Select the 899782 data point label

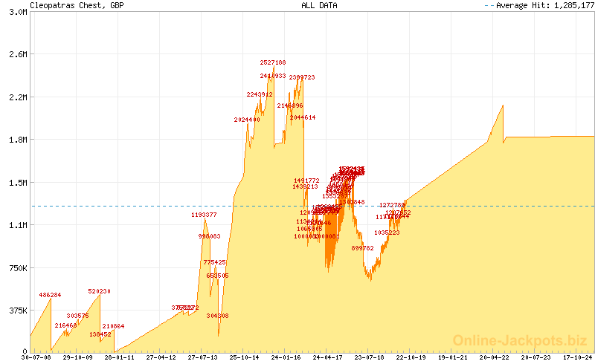(x=362, y=248)
